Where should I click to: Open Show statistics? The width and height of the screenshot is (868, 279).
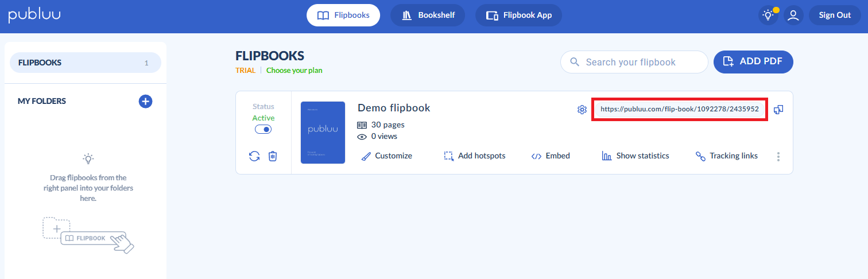pyautogui.click(x=635, y=156)
